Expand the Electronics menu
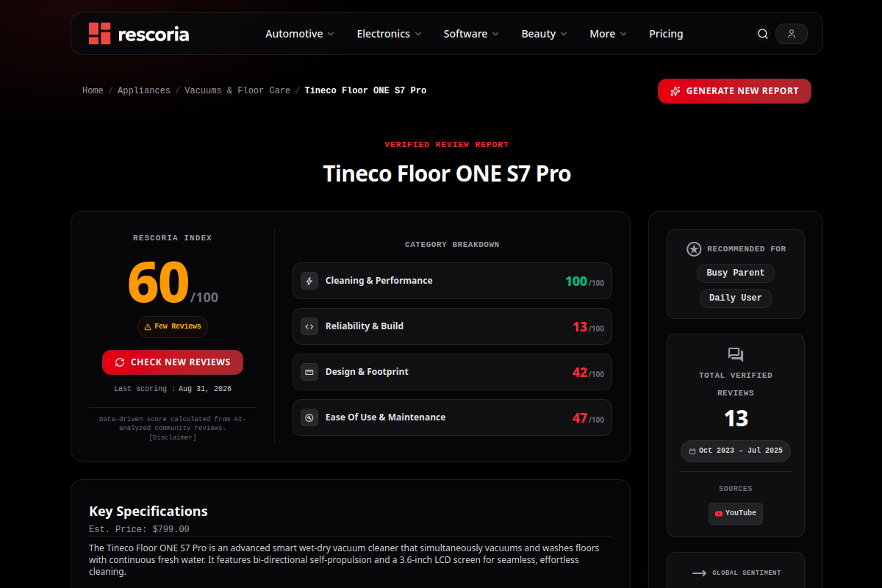Viewport: 882px width, 588px height. click(x=390, y=34)
